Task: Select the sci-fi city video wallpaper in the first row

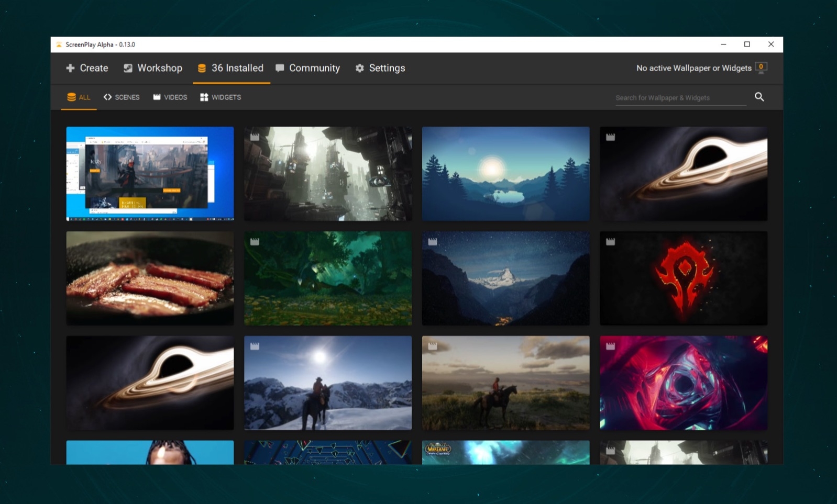Action: click(328, 173)
